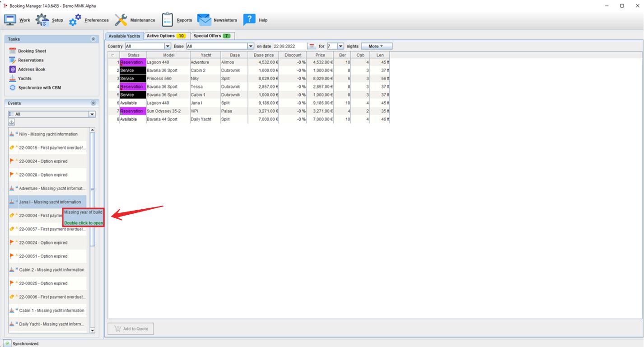The width and height of the screenshot is (644, 348).
Task: Select Princess 560 Niky row
Action: (248, 79)
